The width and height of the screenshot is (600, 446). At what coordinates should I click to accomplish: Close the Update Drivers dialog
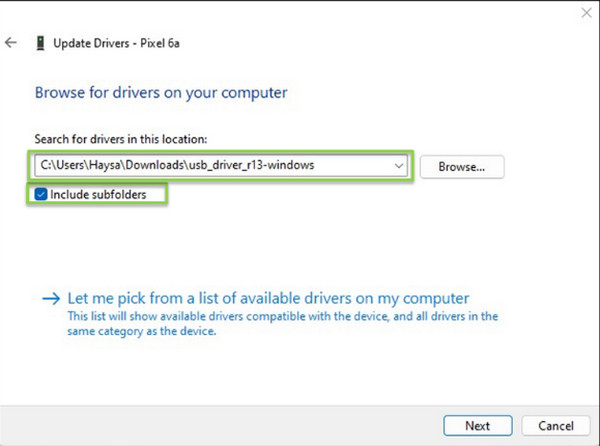tap(585, 12)
